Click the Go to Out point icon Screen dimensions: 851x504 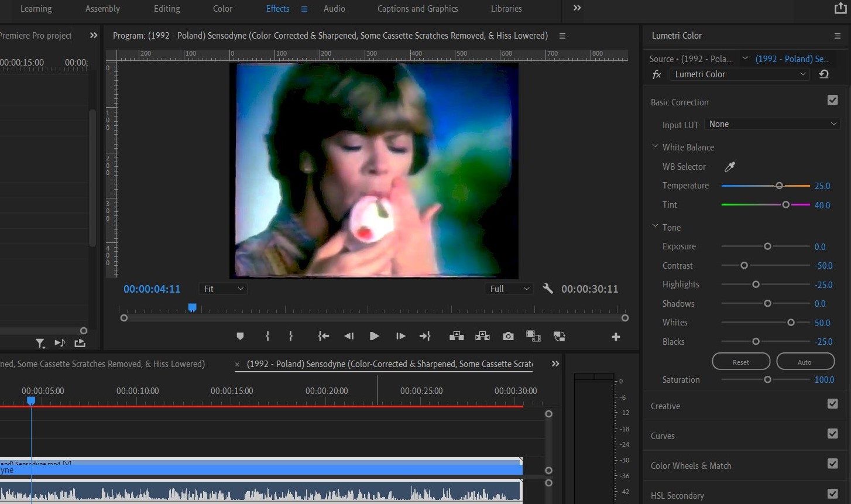pos(426,336)
